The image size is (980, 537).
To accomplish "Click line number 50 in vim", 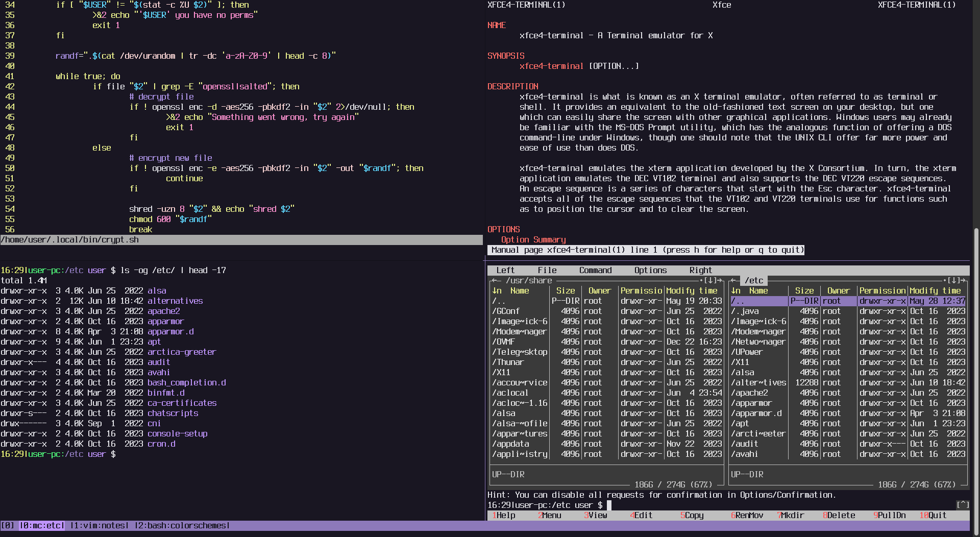I will (10, 168).
